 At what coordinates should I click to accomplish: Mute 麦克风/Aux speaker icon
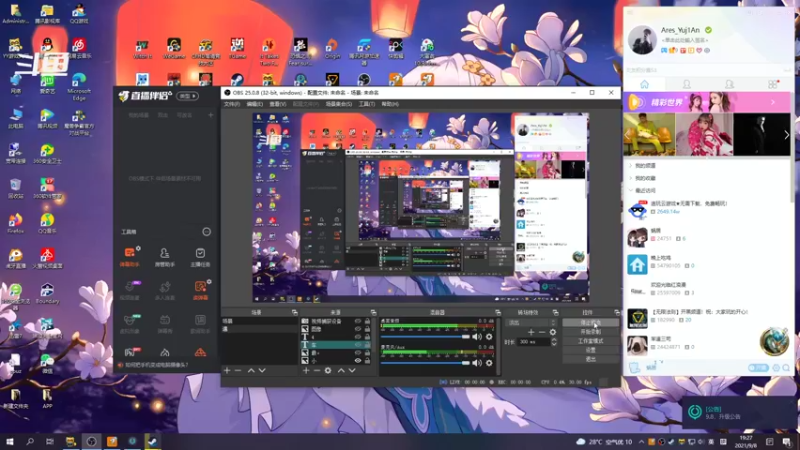(477, 363)
